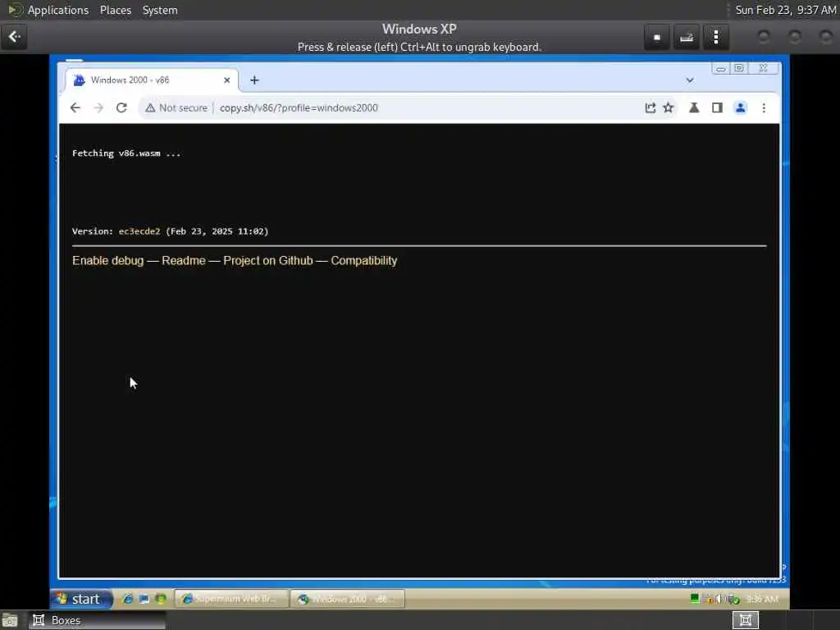Minimize the browser window inside XP

point(720,69)
